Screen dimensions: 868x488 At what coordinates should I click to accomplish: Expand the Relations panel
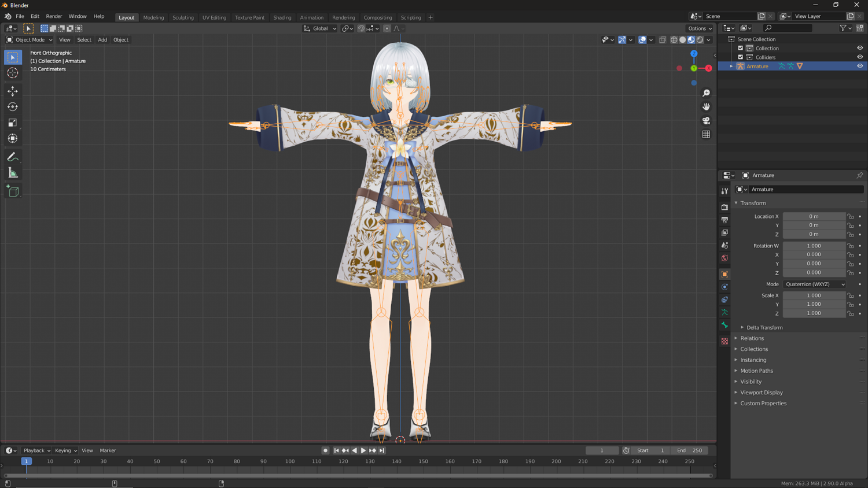(752, 338)
